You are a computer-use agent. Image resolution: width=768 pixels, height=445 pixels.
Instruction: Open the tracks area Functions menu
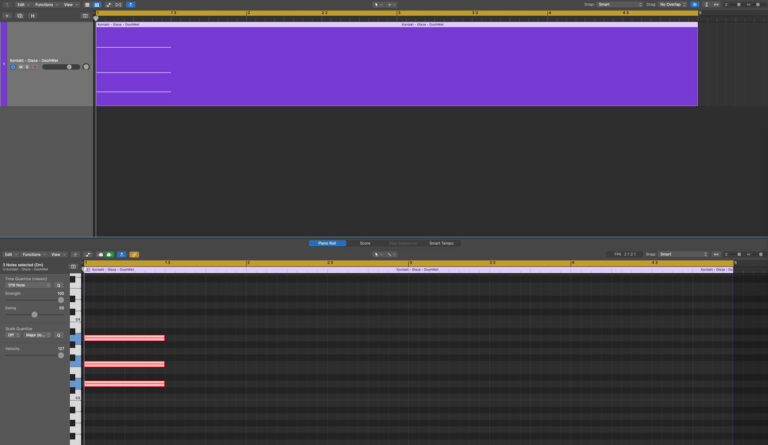pyautogui.click(x=45, y=4)
